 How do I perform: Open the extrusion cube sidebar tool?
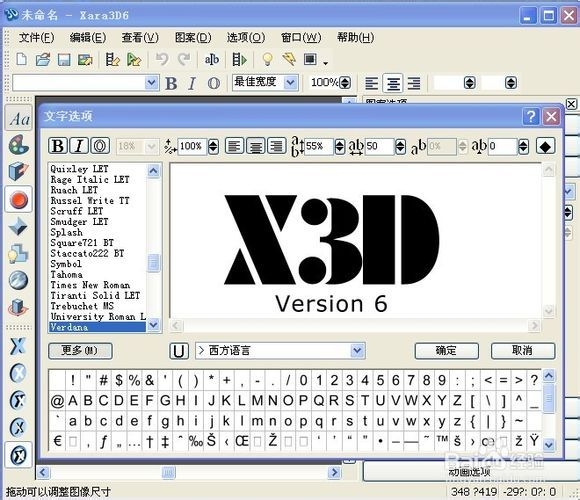(18, 171)
